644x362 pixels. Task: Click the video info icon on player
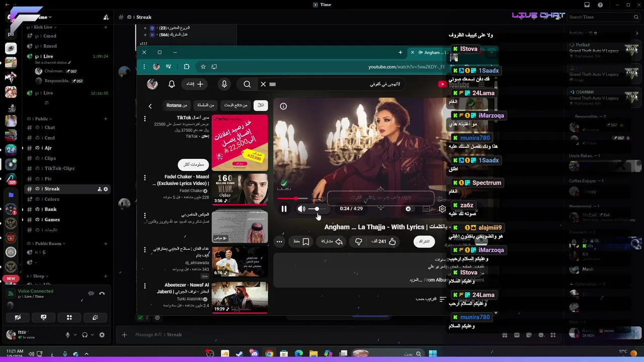click(x=283, y=106)
